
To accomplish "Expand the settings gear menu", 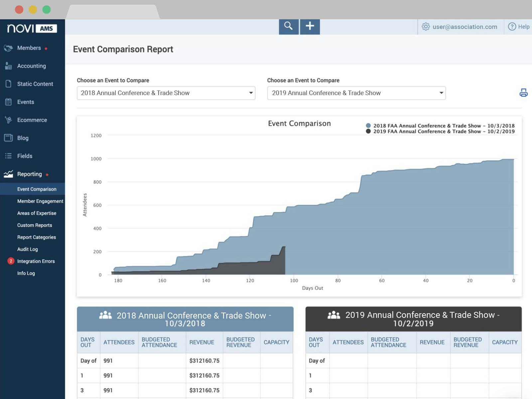I will 425,27.
